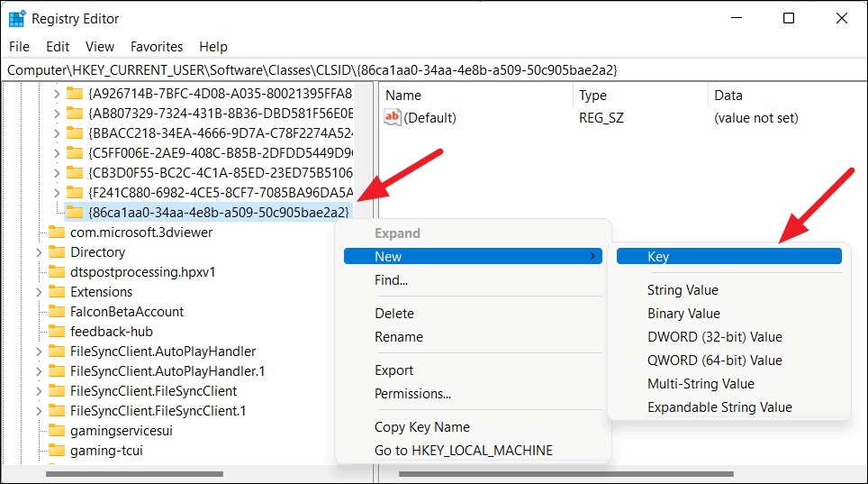868x484 pixels.
Task: Expand the FileSyncClient.FileSyncClient node
Action: click(39, 391)
